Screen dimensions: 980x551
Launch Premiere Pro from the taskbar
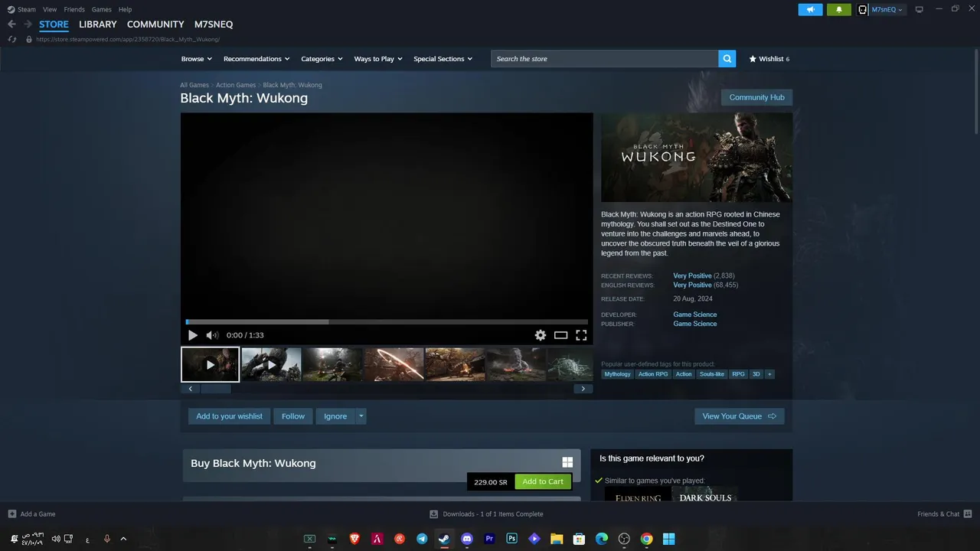489,539
